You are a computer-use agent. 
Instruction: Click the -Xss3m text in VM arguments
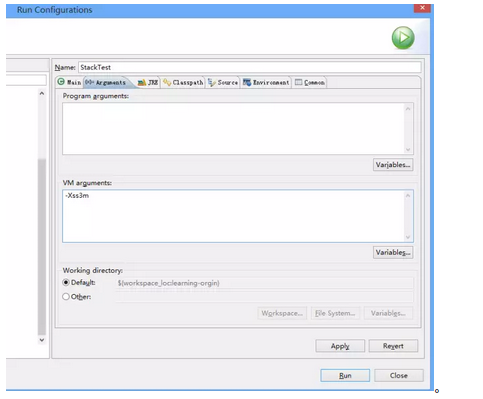point(77,195)
